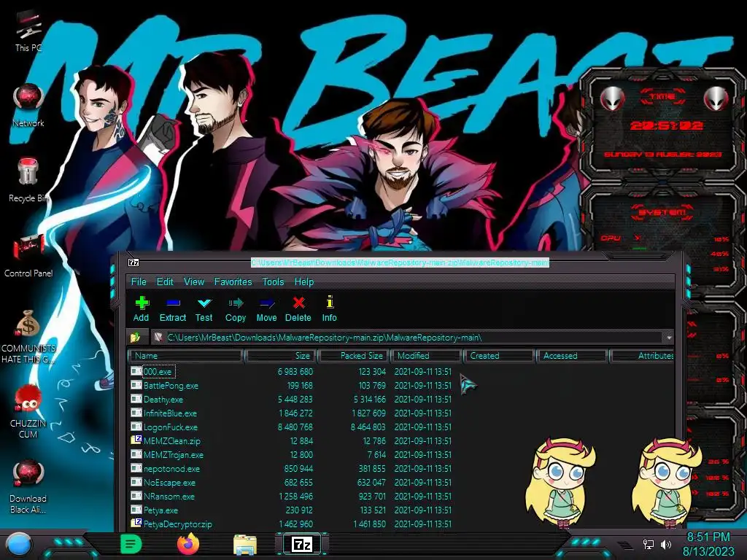Click the MEMZClean.zip archive file icon
The height and width of the screenshot is (560, 747).
pyautogui.click(x=136, y=440)
